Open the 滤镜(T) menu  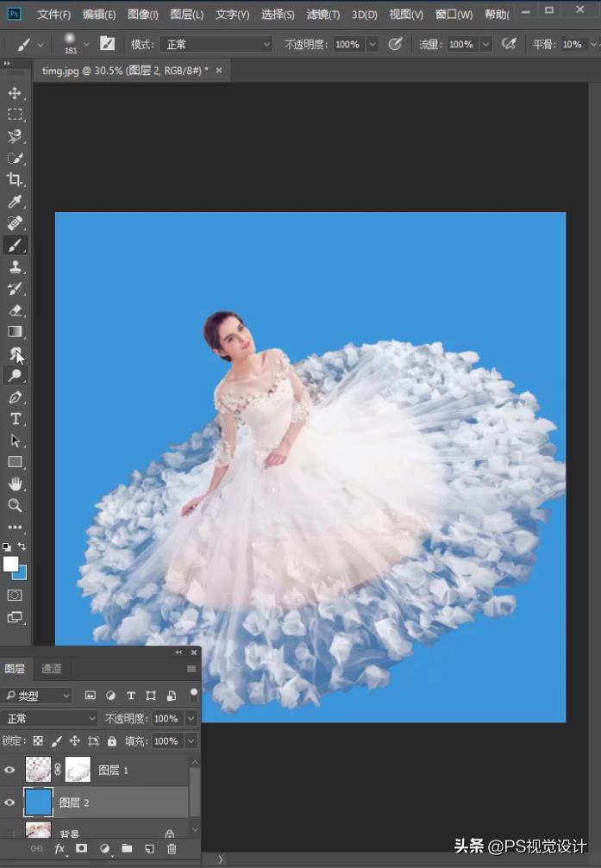point(323,15)
